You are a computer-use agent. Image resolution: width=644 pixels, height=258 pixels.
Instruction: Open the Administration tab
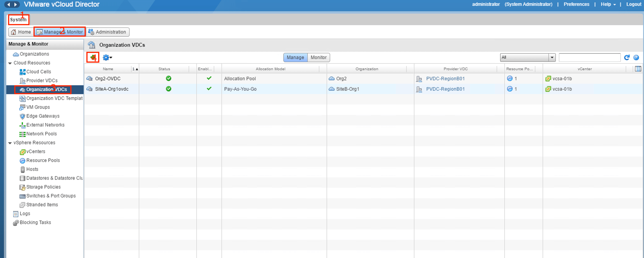tap(107, 32)
